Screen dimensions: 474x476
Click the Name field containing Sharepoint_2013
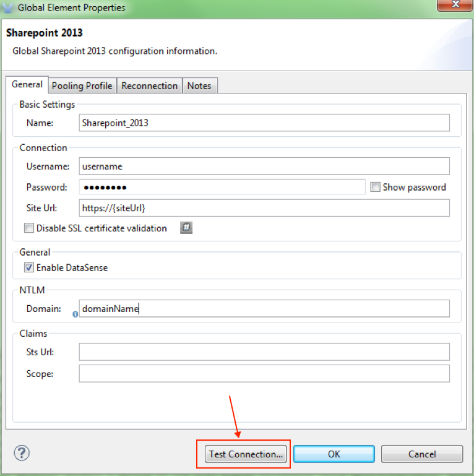tap(264, 123)
